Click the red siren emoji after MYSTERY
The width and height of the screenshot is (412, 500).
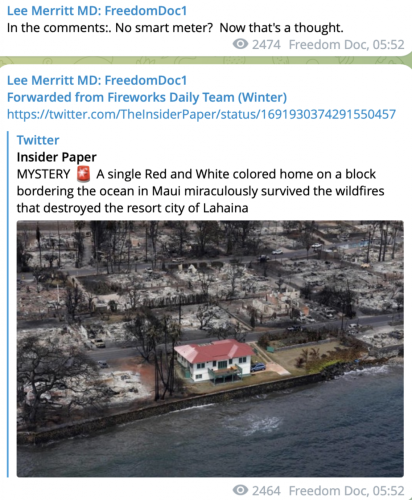(83, 174)
